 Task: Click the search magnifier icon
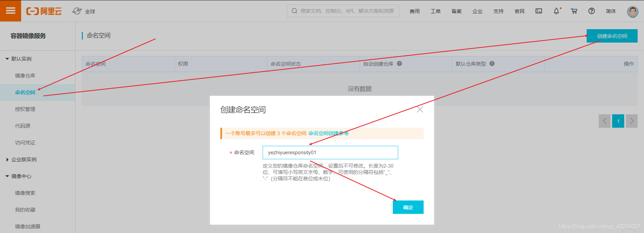[x=294, y=11]
